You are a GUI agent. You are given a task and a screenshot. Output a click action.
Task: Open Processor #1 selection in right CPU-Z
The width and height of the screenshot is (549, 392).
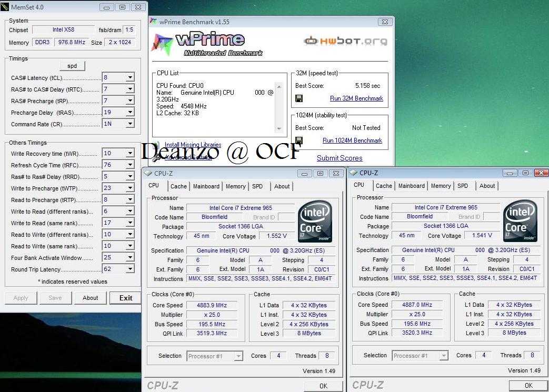420,356
